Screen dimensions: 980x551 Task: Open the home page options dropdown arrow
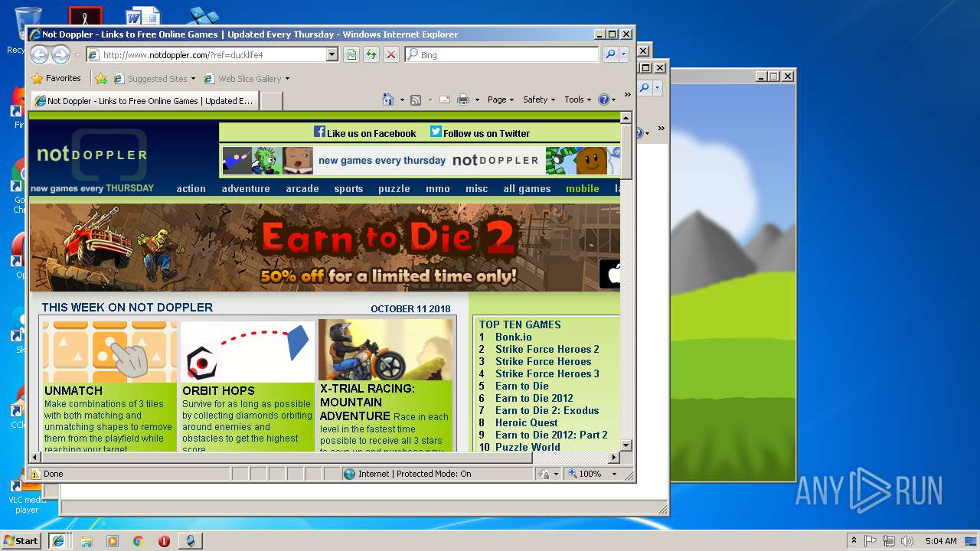pyautogui.click(x=401, y=99)
